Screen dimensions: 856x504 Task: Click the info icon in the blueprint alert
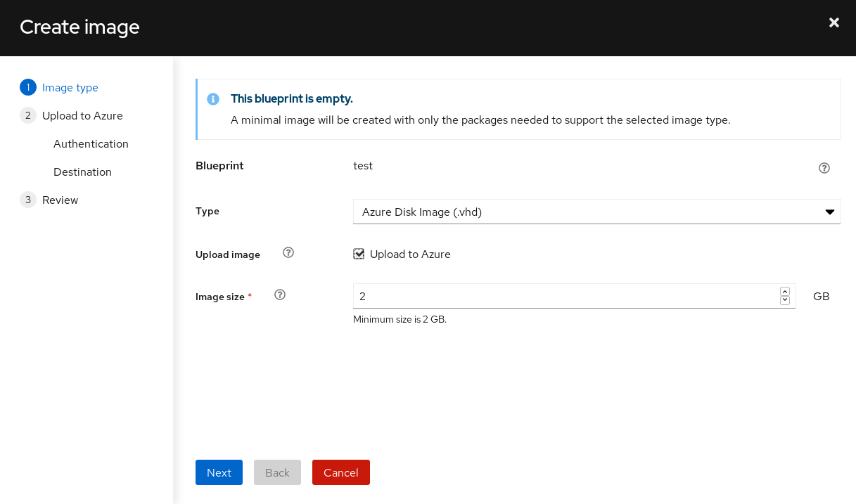213,99
